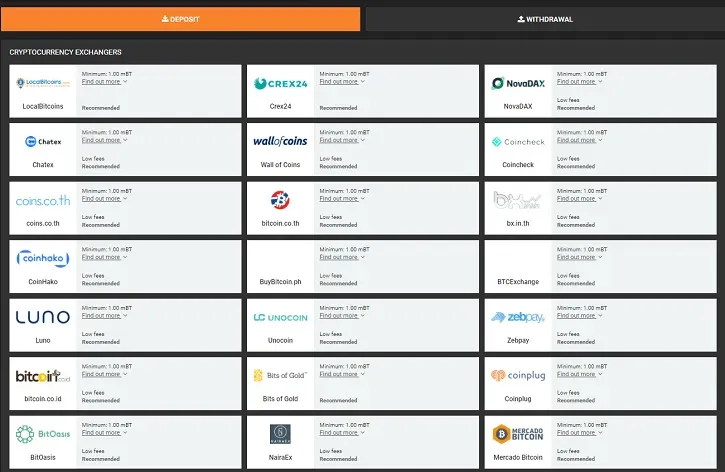The height and width of the screenshot is (472, 725).
Task: Click the LocalBitcoins logo icon
Action: coord(43,83)
